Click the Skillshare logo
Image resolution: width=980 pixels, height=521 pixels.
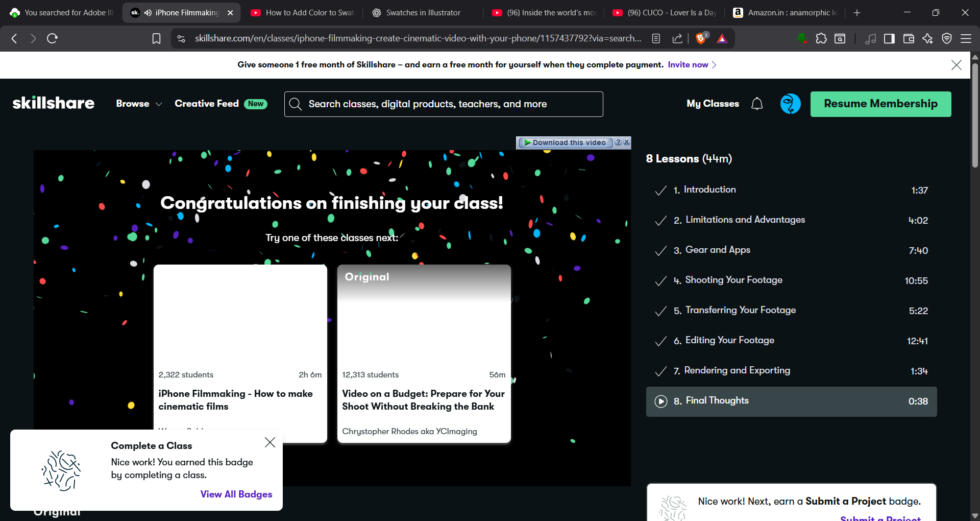54,103
